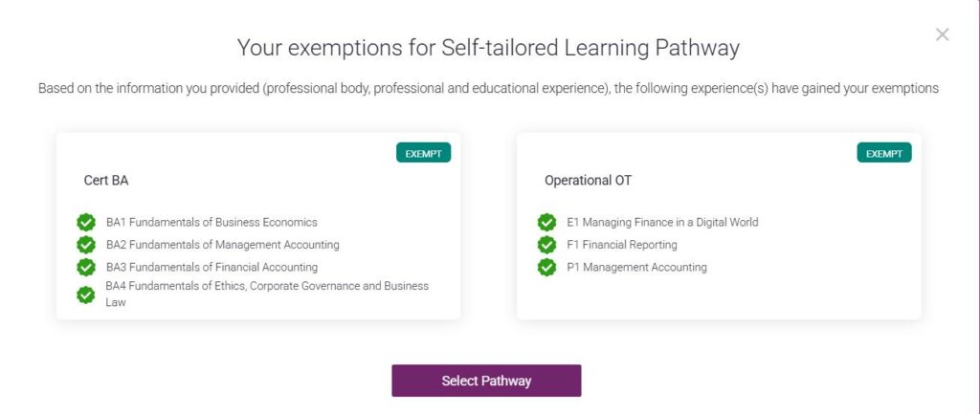Select the Cert BA card title
Image resolution: width=980 pixels, height=414 pixels.
(106, 181)
